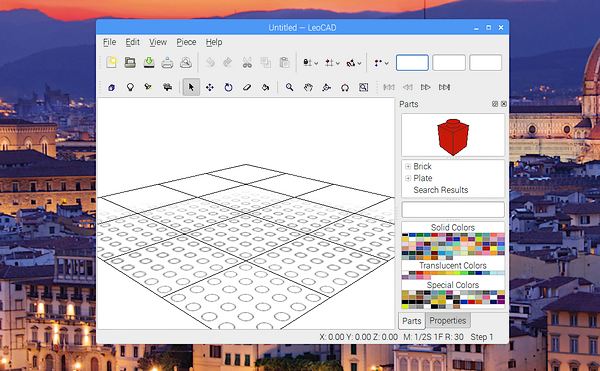This screenshot has height=371, width=600.
Task: Click the Save download-arrow icon
Action: pos(149,62)
